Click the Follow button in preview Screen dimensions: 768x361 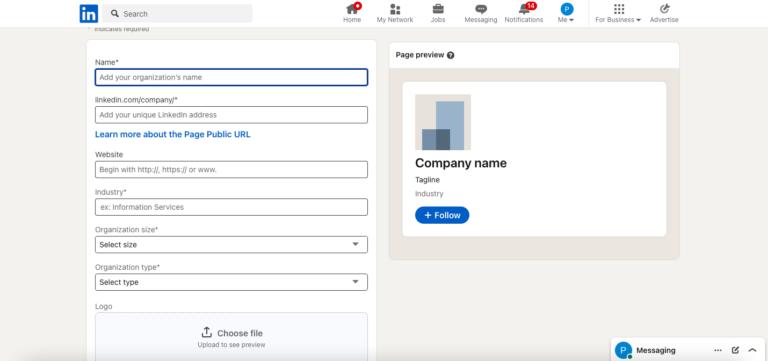442,215
